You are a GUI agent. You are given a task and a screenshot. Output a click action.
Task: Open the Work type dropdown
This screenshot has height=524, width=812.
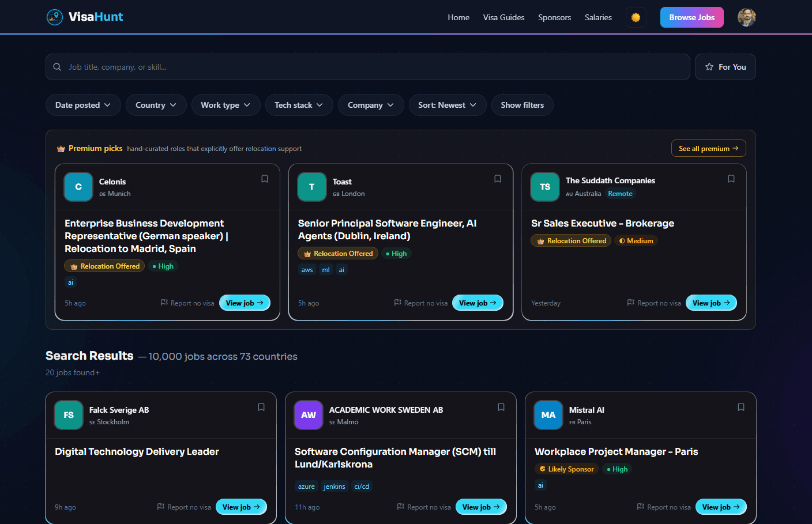coord(225,105)
